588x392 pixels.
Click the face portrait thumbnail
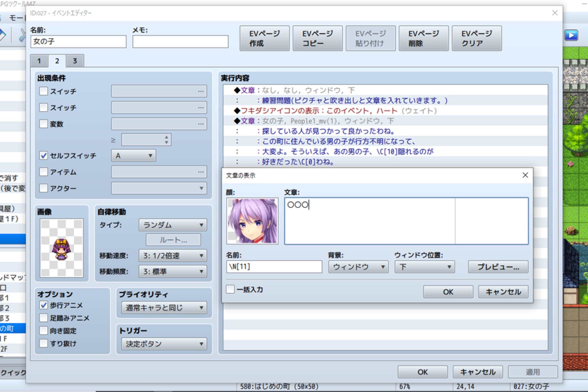(x=252, y=221)
